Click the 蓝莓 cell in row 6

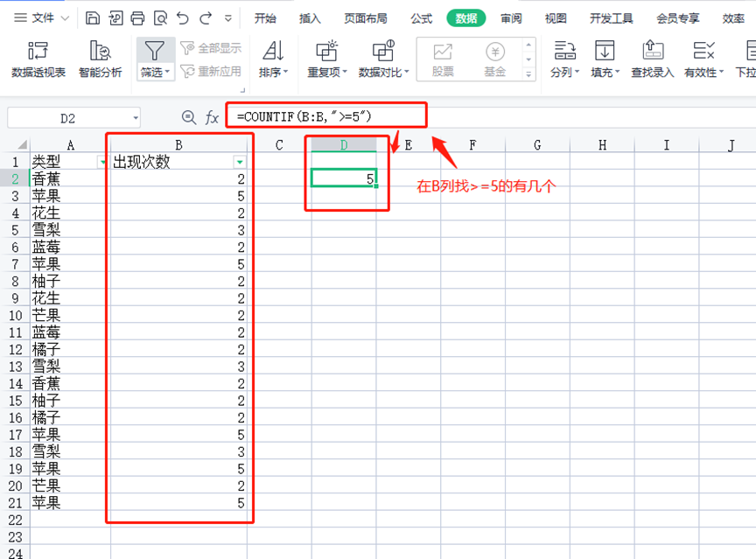(x=70, y=247)
